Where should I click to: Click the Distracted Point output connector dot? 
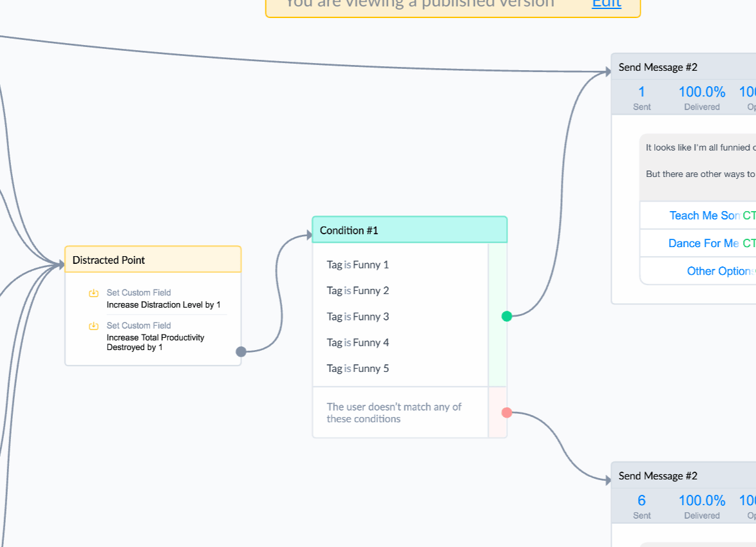click(241, 352)
